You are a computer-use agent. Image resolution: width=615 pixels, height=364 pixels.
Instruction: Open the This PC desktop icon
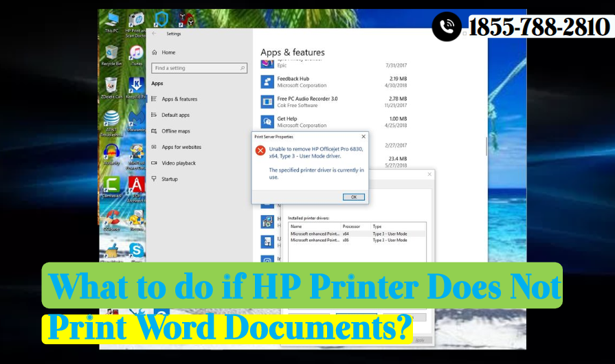112,22
